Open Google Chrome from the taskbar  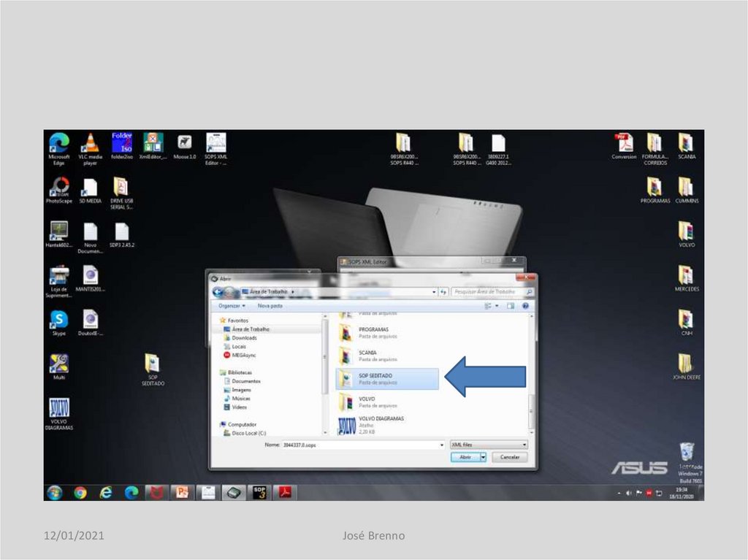pos(80,492)
